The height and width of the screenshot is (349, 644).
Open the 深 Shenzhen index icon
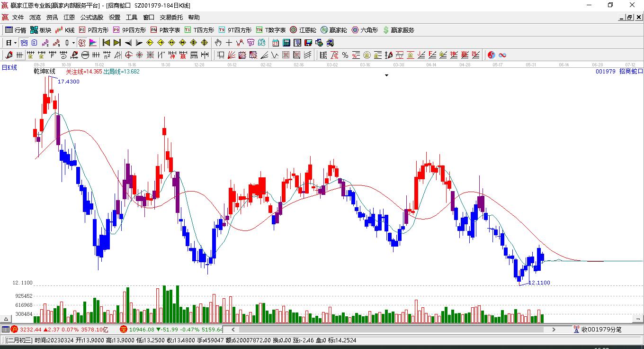point(124,329)
